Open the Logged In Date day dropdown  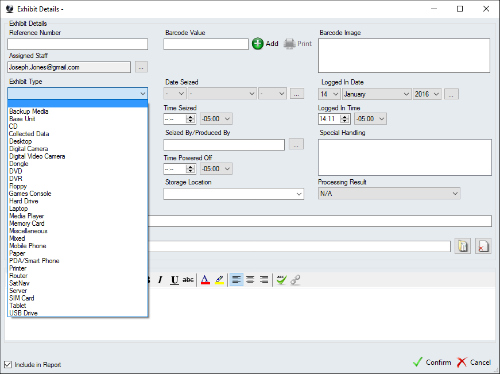(x=329, y=94)
